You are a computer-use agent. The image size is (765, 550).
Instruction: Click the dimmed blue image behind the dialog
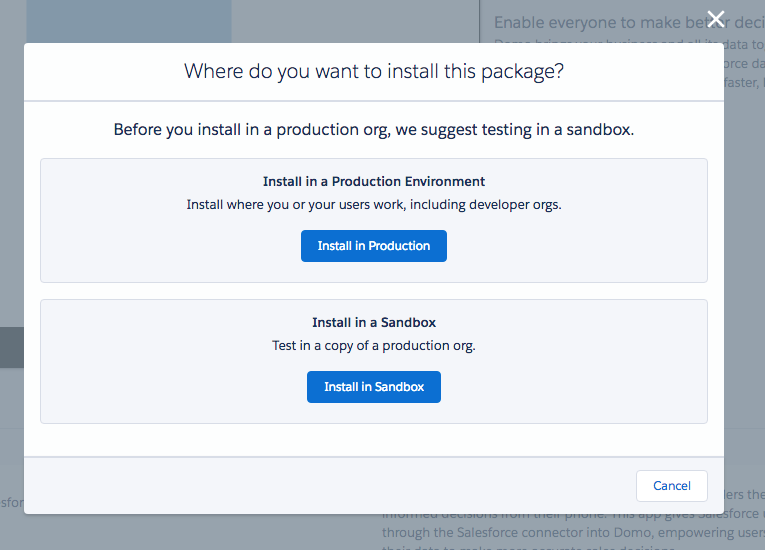130,20
